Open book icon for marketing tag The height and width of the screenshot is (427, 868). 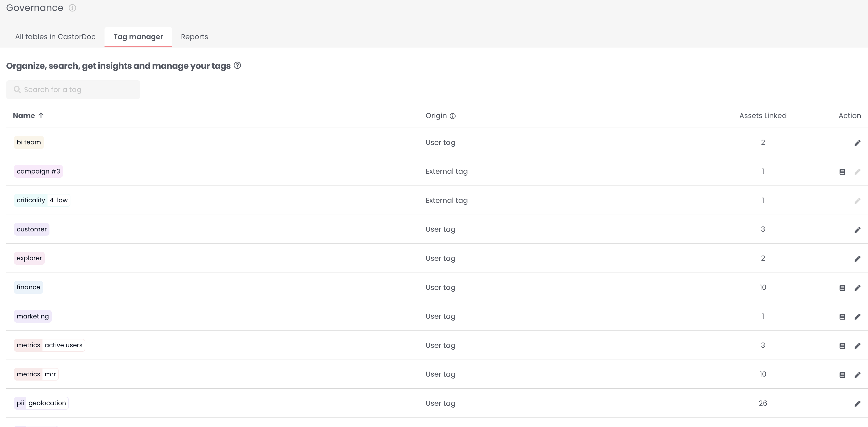[x=842, y=317]
